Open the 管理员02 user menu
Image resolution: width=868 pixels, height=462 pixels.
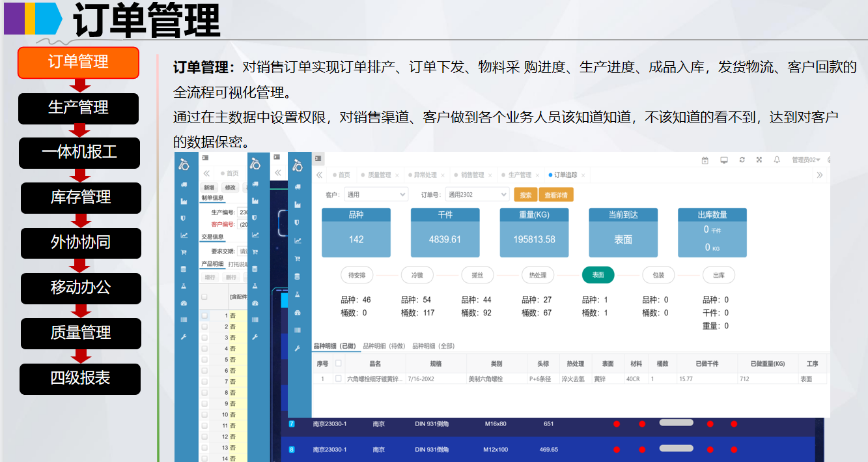804,160
